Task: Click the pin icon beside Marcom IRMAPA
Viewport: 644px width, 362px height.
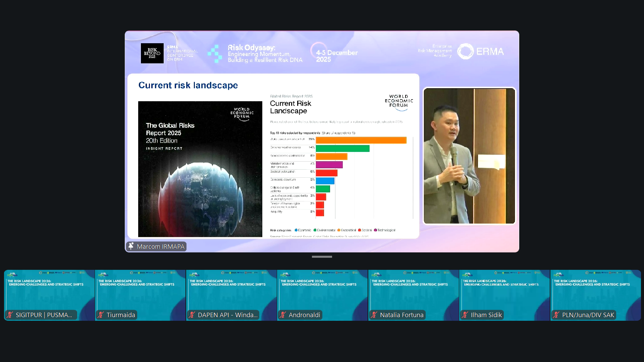Action: pos(131,246)
